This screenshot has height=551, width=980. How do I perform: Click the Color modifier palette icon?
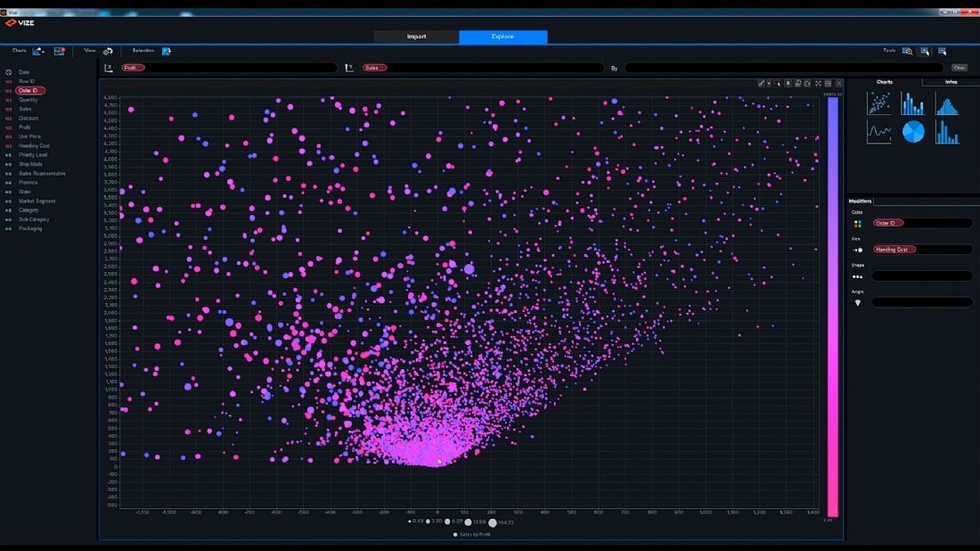[x=857, y=223]
